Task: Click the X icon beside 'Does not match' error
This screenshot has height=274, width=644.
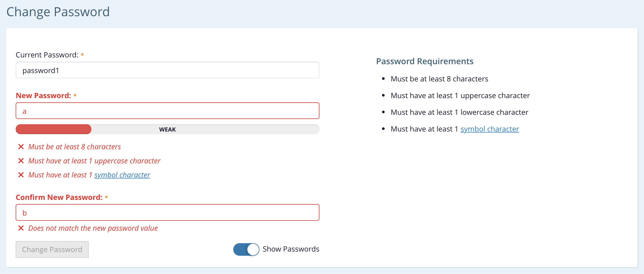Action: tap(21, 228)
